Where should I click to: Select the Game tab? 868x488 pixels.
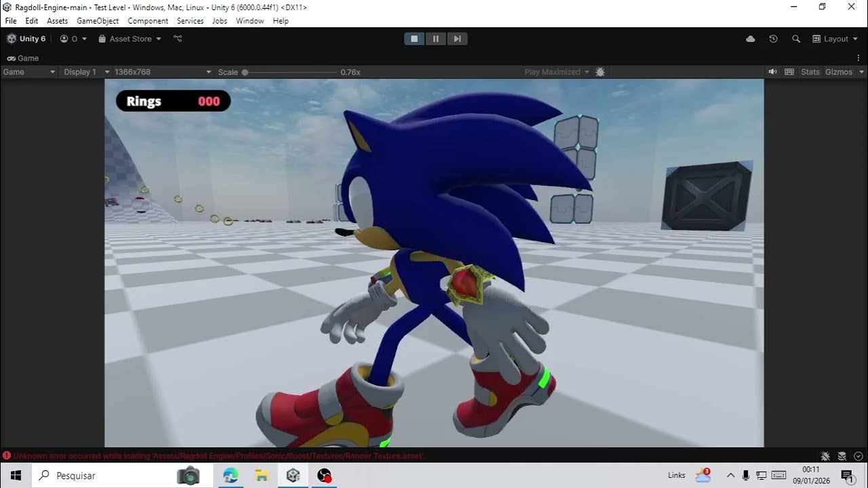[x=22, y=58]
